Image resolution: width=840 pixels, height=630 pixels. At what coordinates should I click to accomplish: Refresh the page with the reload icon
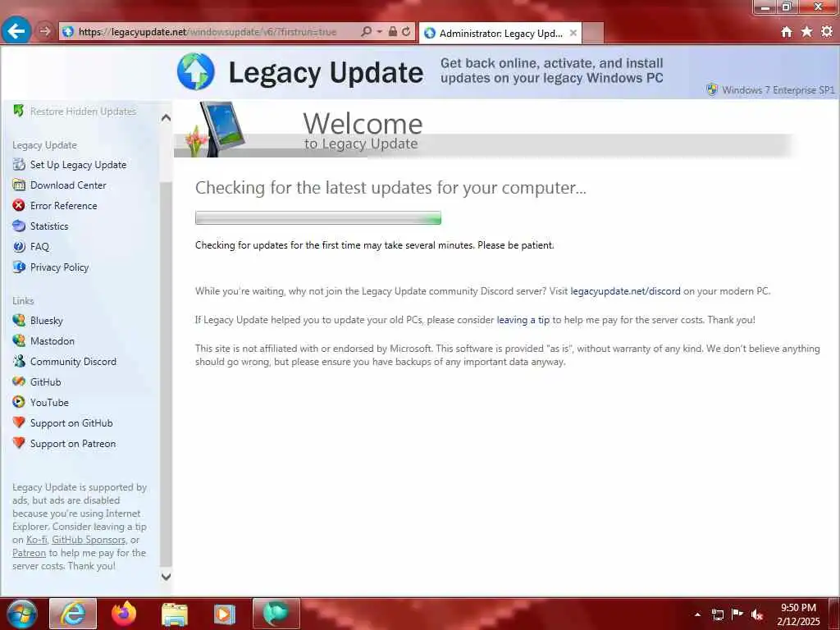(x=407, y=32)
